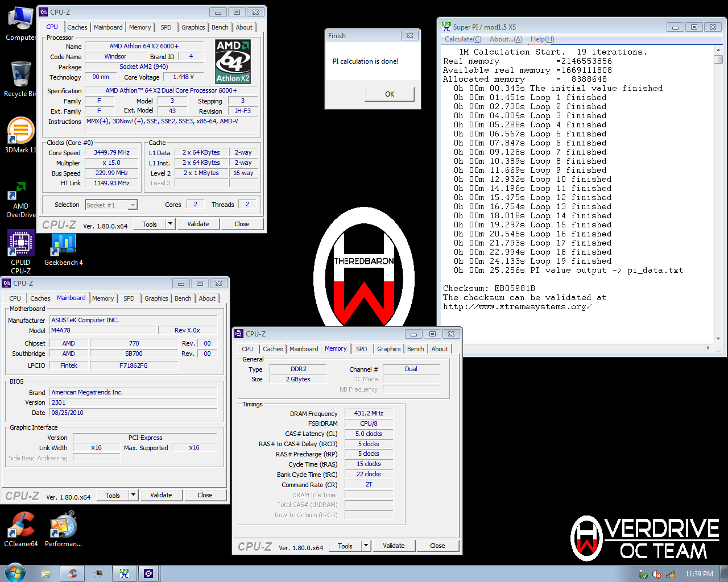Select Bench tab in CPU-Z Memory window

(415, 349)
